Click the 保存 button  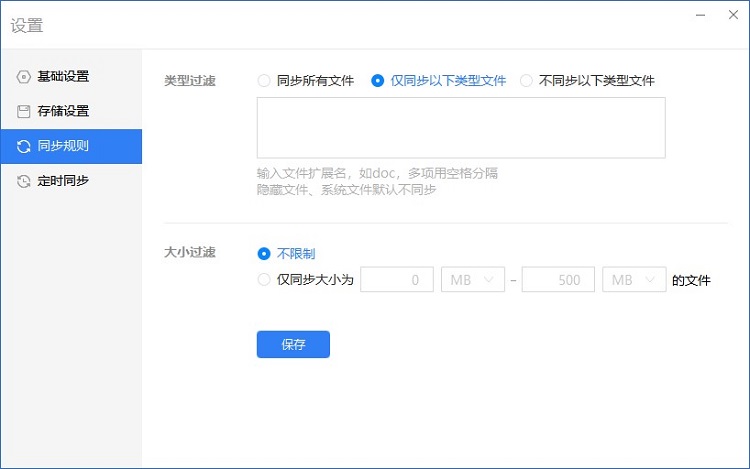(x=293, y=344)
